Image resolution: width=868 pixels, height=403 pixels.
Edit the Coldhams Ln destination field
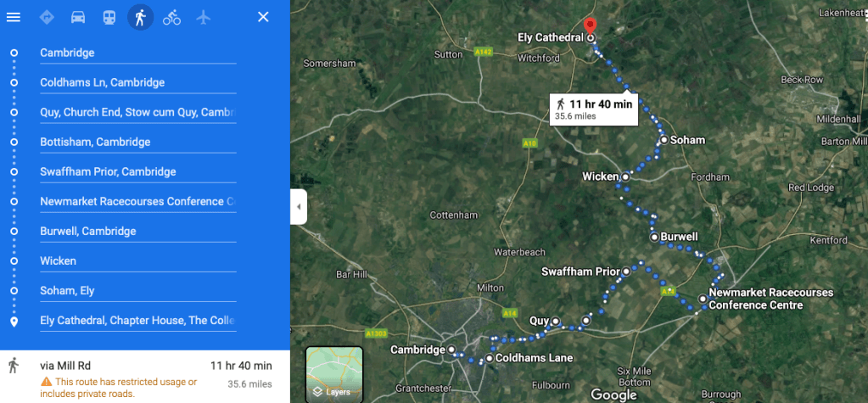137,83
